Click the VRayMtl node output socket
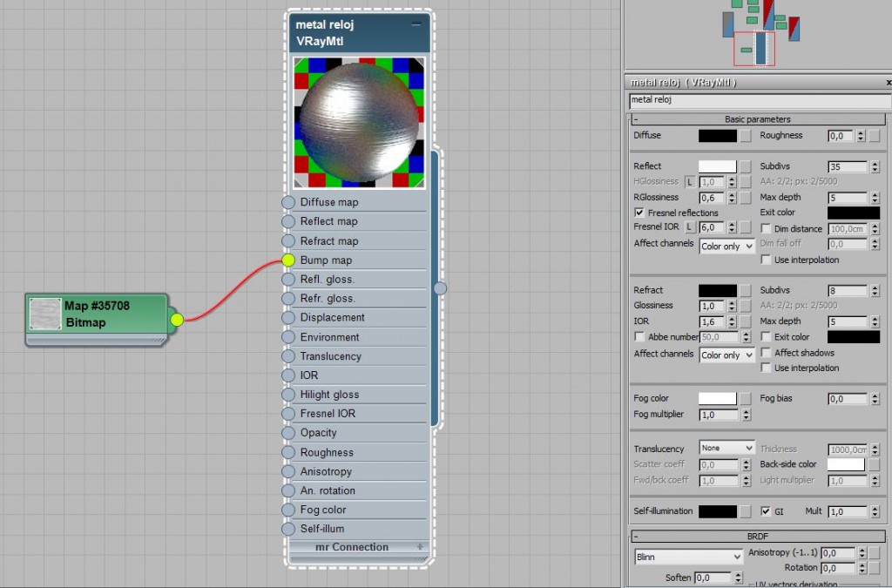Image resolution: width=892 pixels, height=588 pixels. (440, 288)
